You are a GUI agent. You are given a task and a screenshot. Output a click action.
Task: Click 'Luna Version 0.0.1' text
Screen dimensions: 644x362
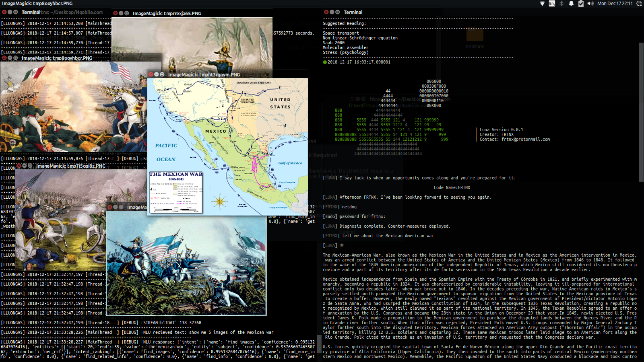[x=501, y=130]
